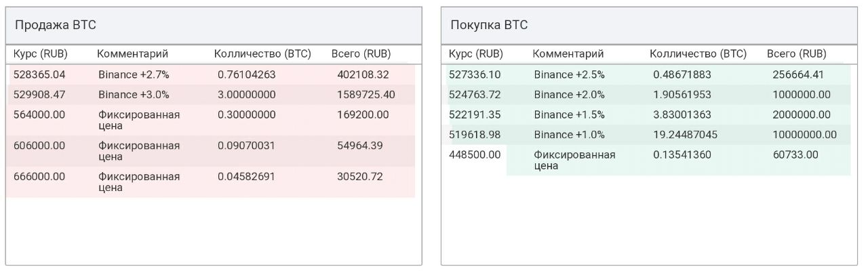Sort buy table by Всего (RUB)
Viewport: 868px width, 273px height.
tap(796, 54)
